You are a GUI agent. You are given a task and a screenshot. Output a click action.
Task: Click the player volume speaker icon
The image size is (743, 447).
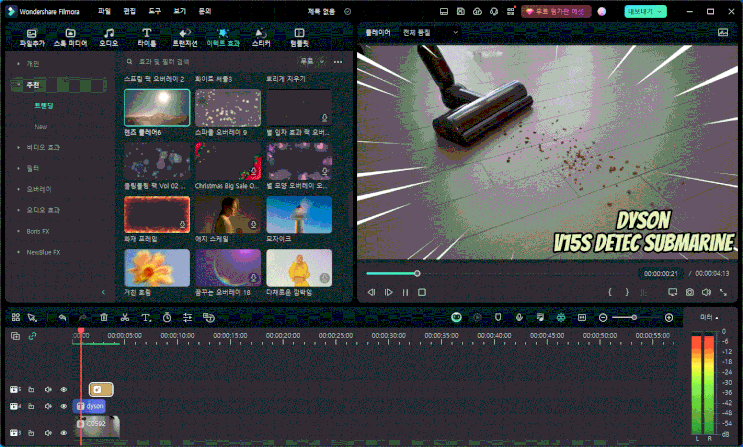pos(706,292)
